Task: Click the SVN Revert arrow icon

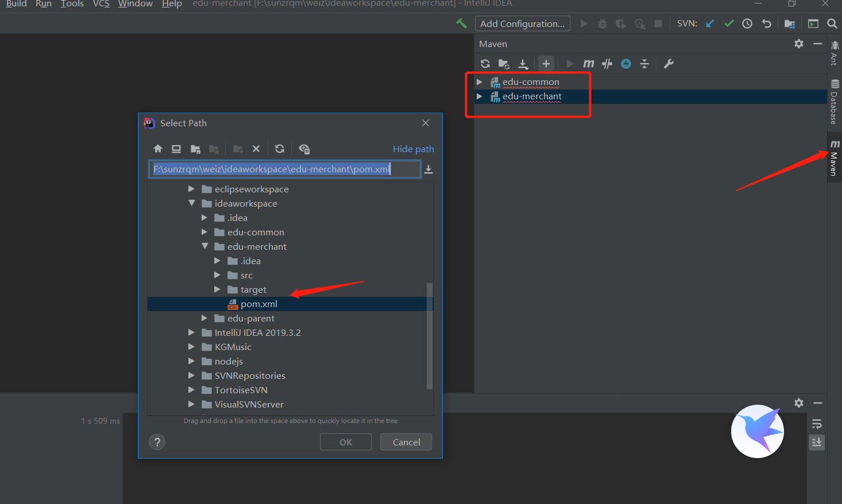Action: [x=766, y=24]
